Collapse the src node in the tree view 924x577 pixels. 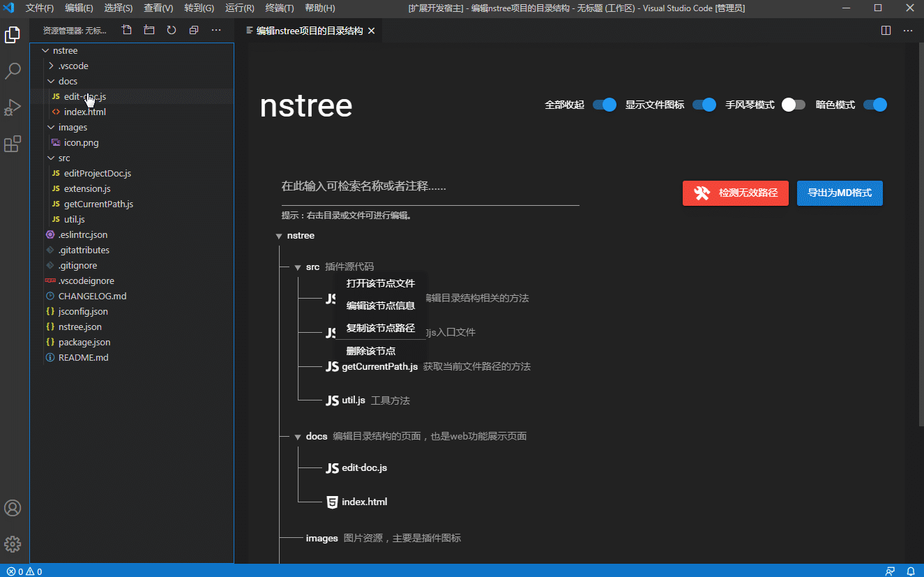(x=298, y=266)
